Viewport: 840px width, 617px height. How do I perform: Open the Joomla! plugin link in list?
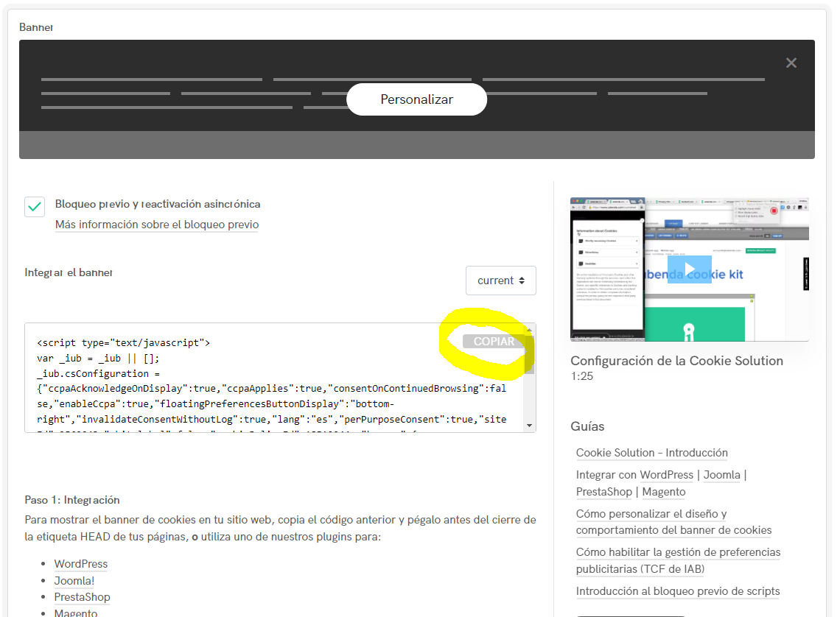[x=74, y=581]
